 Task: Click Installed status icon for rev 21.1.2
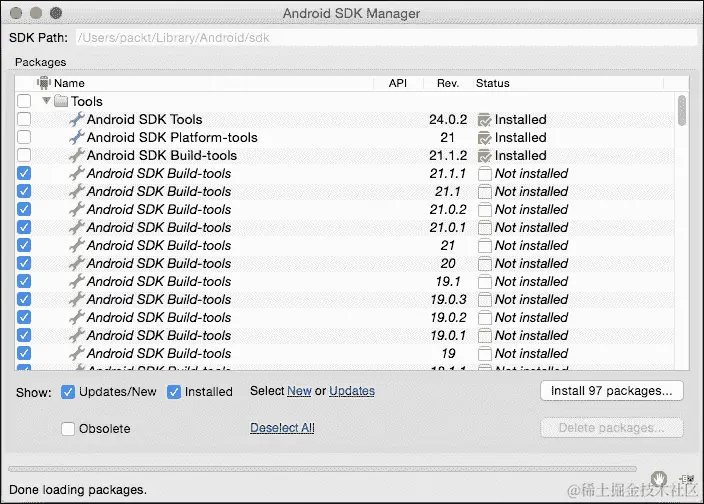[484, 156]
